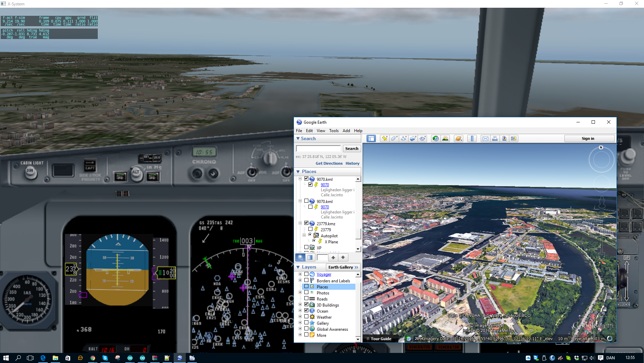Toggle the Google Earth sidebar visibility button
644x363 pixels.
371,138
